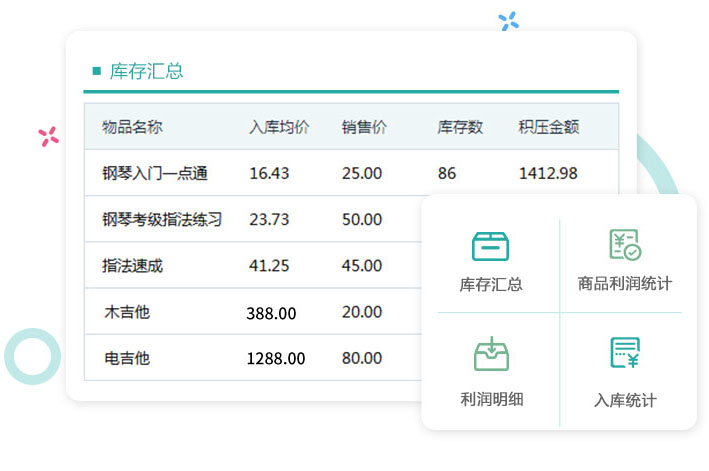
Task: Open 库存汇总 menu label in the panel
Action: [x=491, y=284]
